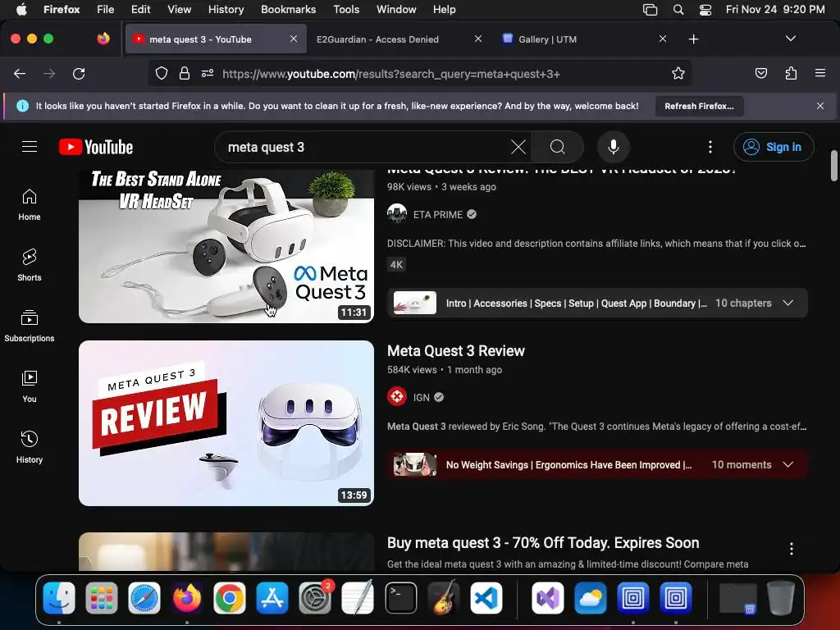The width and height of the screenshot is (840, 630).
Task: Select the meta quest 3 - YouTube tab
Action: point(216,39)
